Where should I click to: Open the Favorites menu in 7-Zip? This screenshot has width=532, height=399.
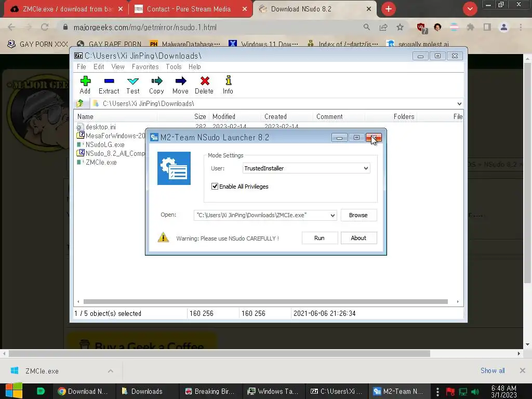(x=145, y=67)
